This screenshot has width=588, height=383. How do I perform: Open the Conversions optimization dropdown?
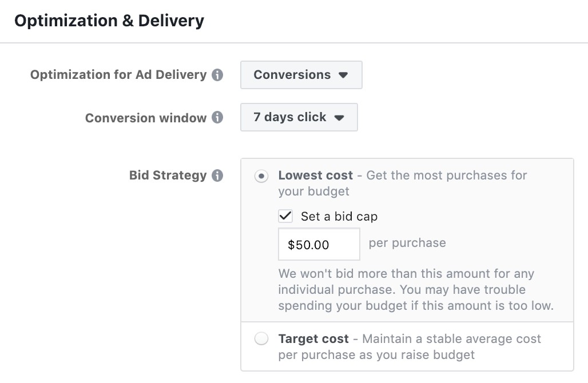(x=301, y=75)
